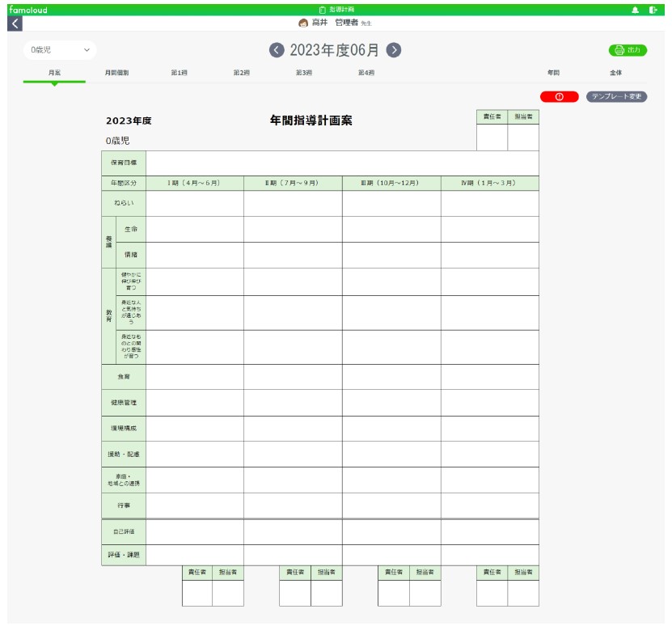
Task: Click ねらい cell for Ⅳ期
Action: (490, 203)
